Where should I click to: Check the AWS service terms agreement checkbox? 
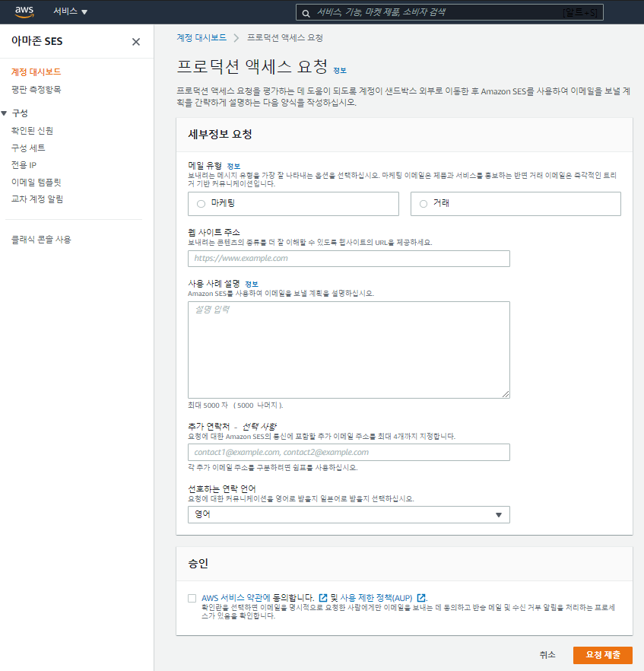[192, 598]
